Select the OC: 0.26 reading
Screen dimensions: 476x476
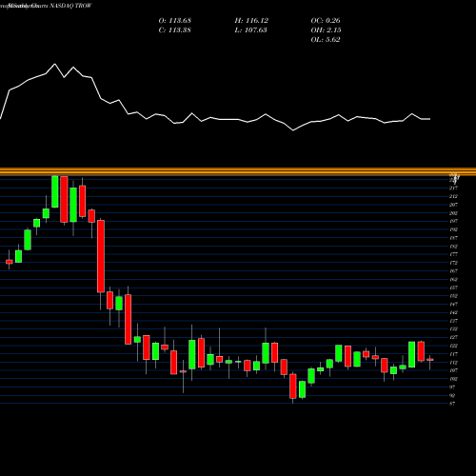(x=326, y=21)
